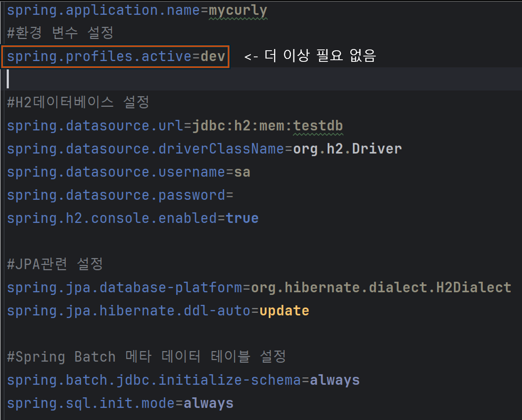Select the 'true' value of h2 console
The height and width of the screenshot is (420, 522).
pyautogui.click(x=242, y=218)
